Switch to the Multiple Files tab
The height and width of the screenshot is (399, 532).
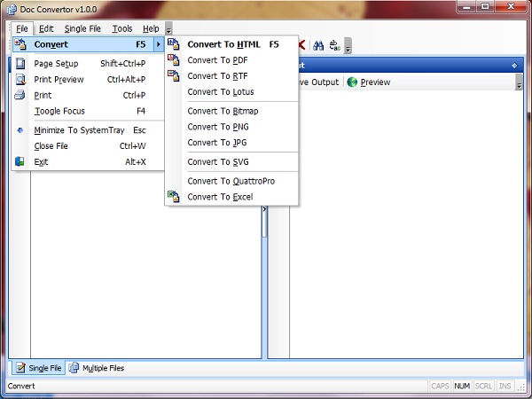click(x=97, y=368)
